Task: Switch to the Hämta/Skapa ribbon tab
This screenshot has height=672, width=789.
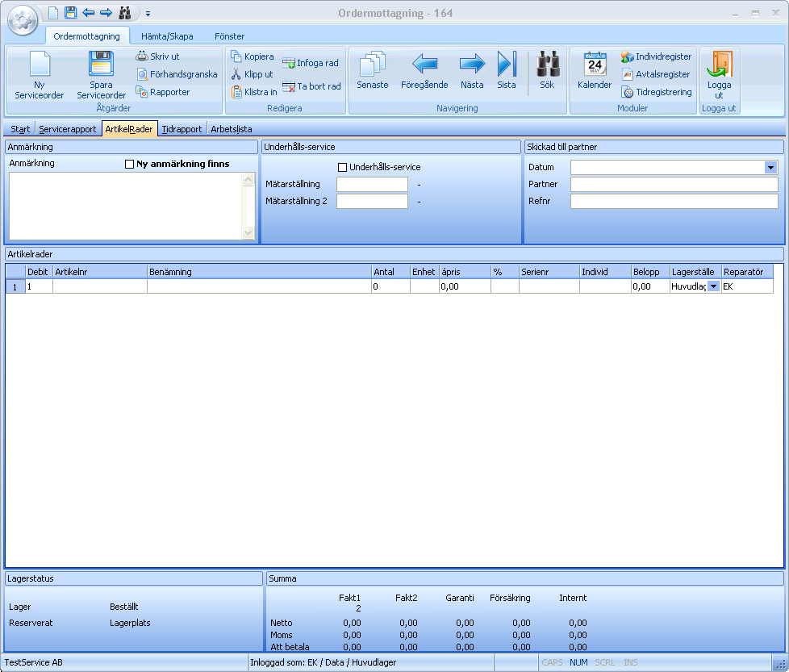Action: [x=167, y=36]
